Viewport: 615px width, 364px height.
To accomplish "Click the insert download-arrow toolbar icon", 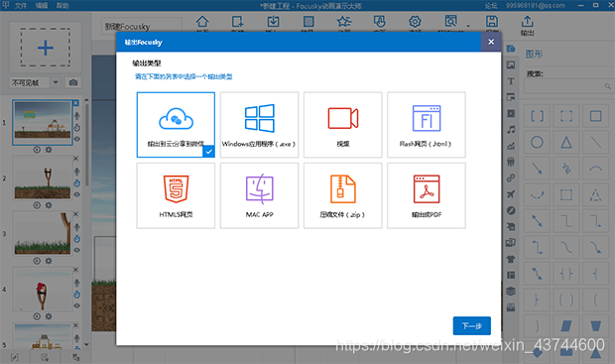I will 273,23.
